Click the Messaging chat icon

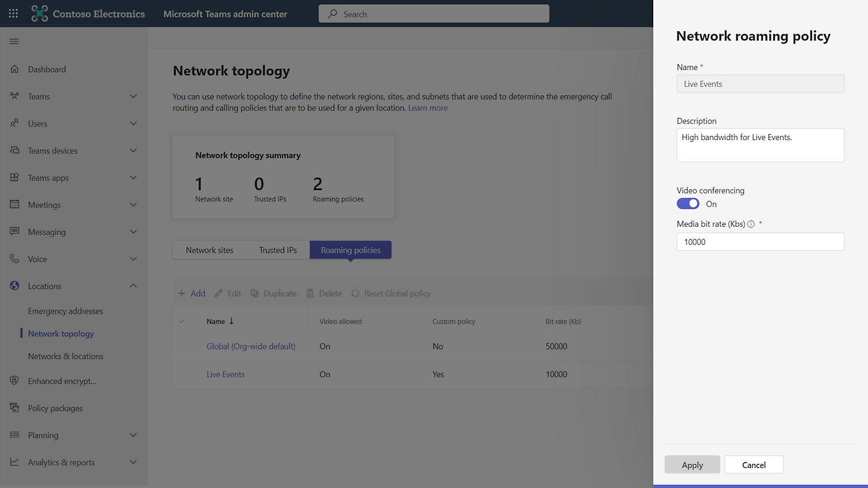[14, 231]
